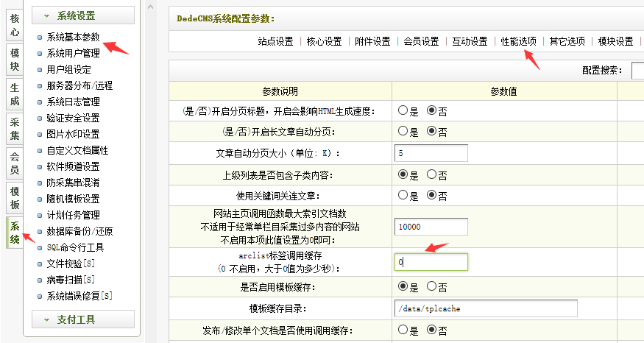Image resolution: width=644 pixels, height=343 pixels.
Task: Select 是 for 使用关键词关连文章
Action: (x=403, y=196)
